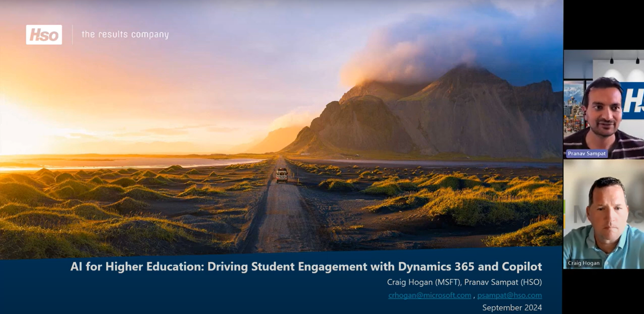Click the AI for Higher Education slide title

tap(306, 267)
